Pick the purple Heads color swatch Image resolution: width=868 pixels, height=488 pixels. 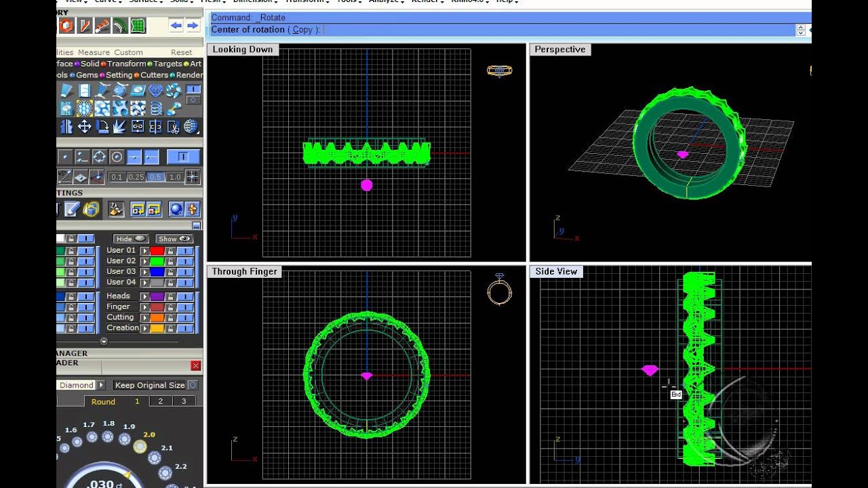(157, 297)
